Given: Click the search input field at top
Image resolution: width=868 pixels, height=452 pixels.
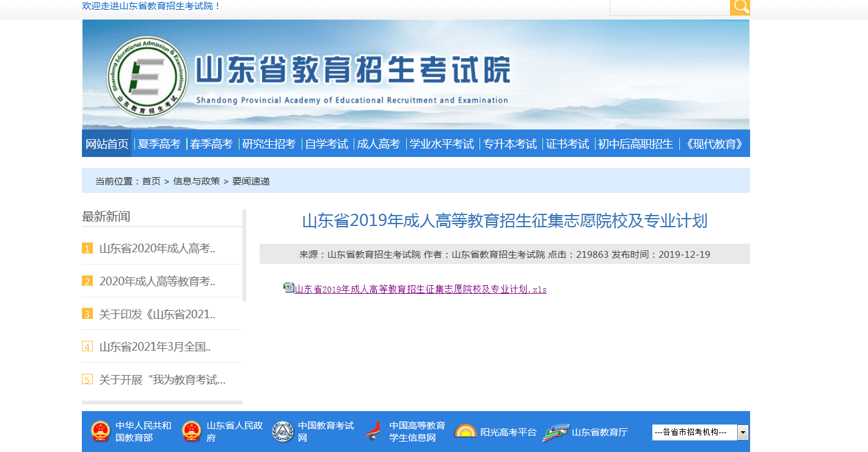Looking at the screenshot, I should 669,7.
